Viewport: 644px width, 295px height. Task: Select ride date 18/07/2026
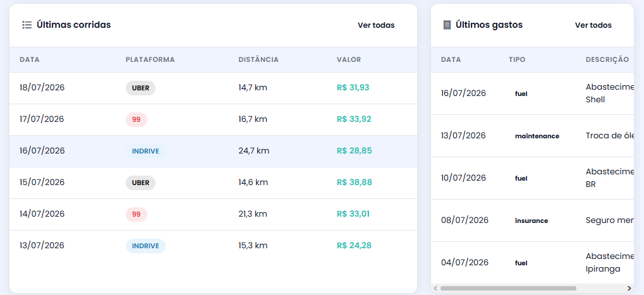(x=42, y=87)
